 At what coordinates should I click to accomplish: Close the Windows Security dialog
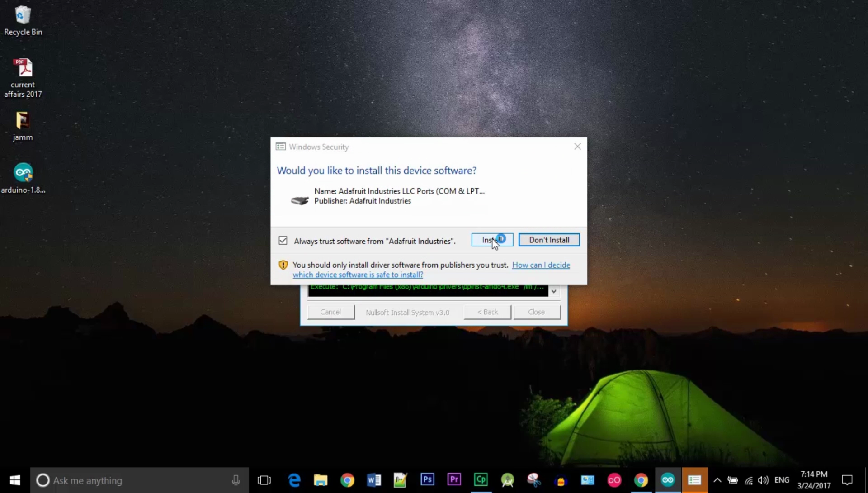(x=577, y=147)
